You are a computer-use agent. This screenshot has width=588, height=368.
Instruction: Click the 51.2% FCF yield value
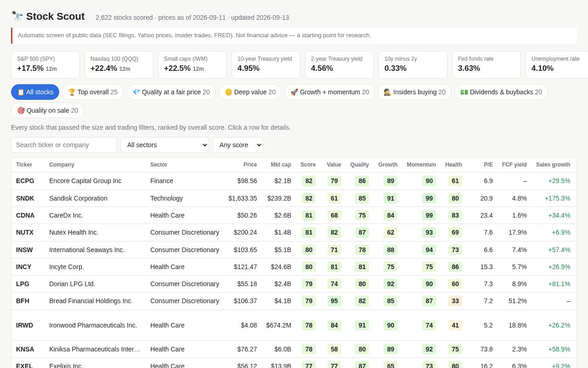(518, 301)
